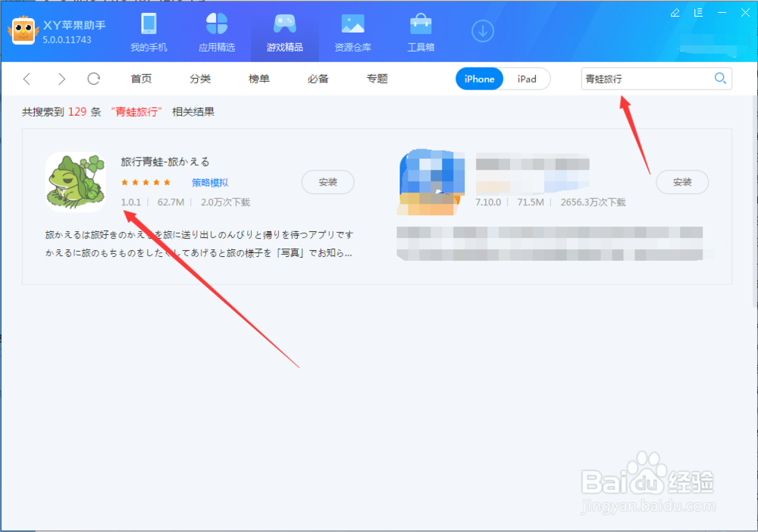Go forward with the right arrow

(61, 79)
